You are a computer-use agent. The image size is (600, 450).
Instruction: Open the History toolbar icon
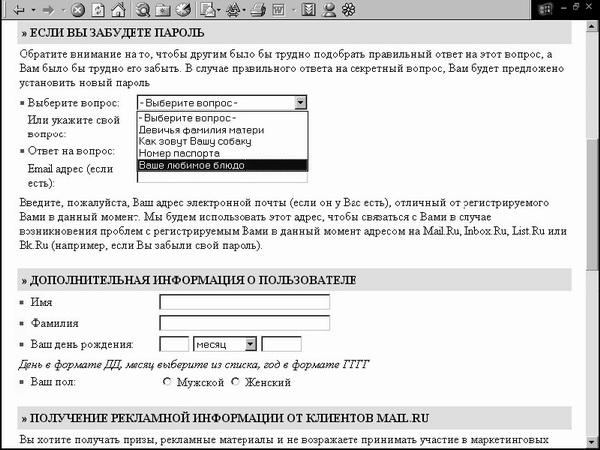183,10
